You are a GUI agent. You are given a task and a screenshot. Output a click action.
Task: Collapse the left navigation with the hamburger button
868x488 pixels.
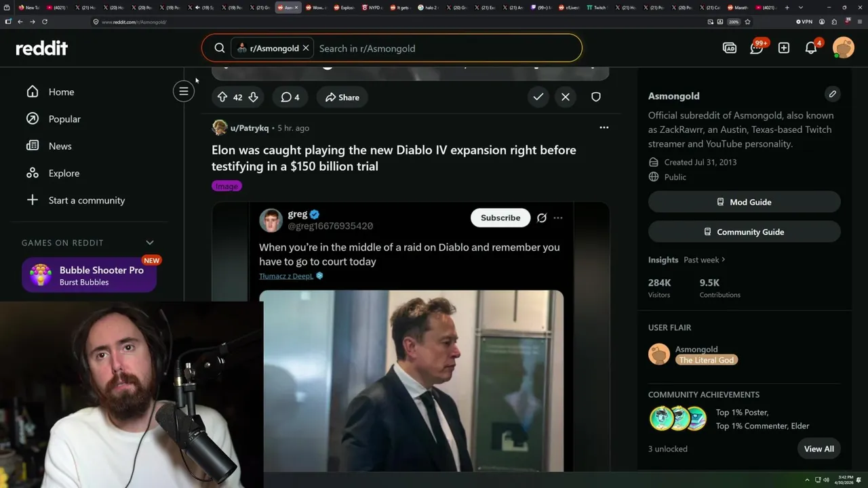(x=184, y=91)
